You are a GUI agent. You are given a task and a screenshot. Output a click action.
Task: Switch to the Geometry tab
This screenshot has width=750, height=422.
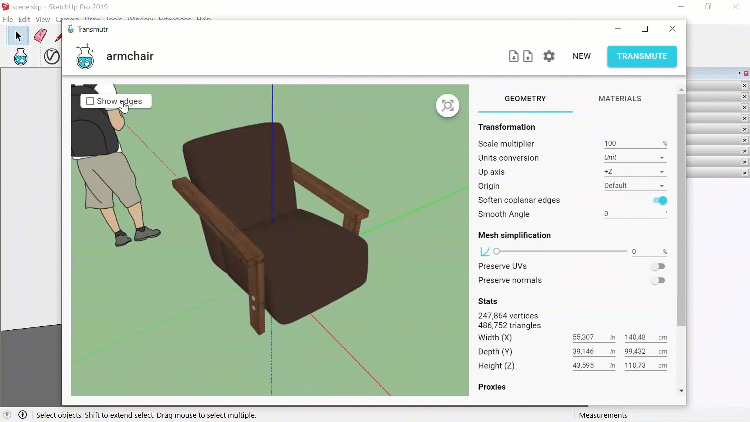coord(525,99)
